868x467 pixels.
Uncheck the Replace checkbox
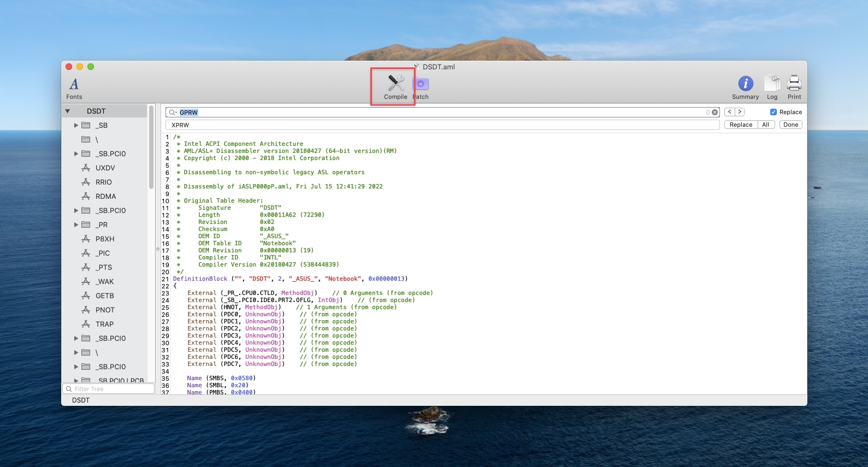click(773, 112)
